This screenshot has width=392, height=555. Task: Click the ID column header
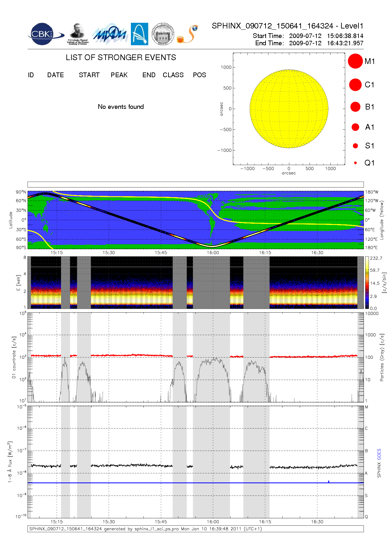coord(31,75)
